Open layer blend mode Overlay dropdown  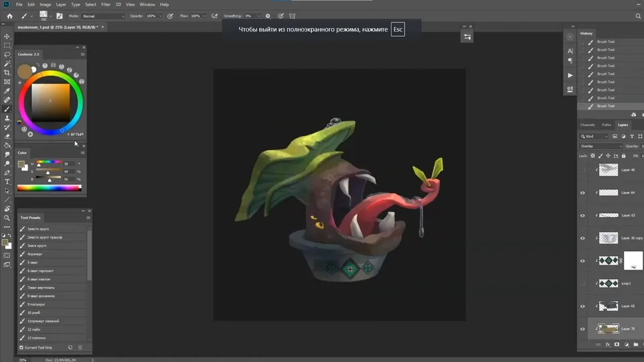pyautogui.click(x=601, y=146)
